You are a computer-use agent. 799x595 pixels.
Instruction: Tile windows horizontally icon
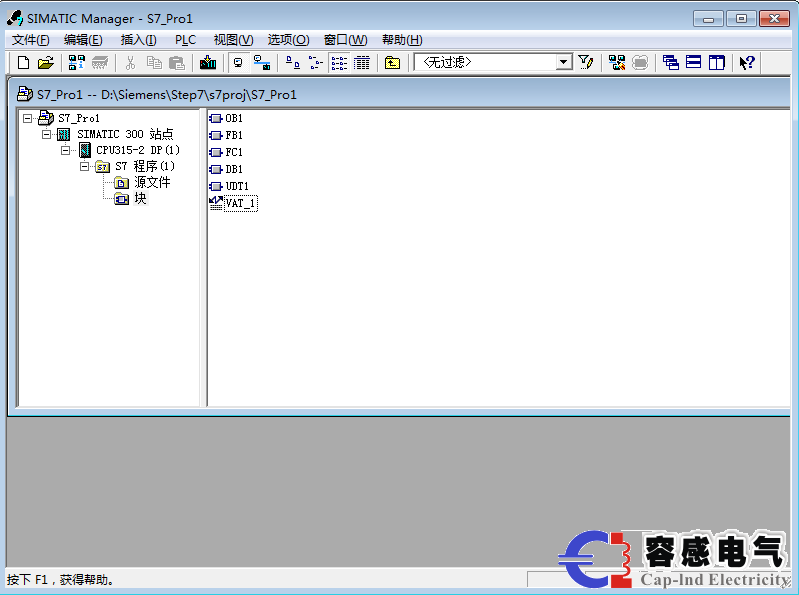coord(694,63)
